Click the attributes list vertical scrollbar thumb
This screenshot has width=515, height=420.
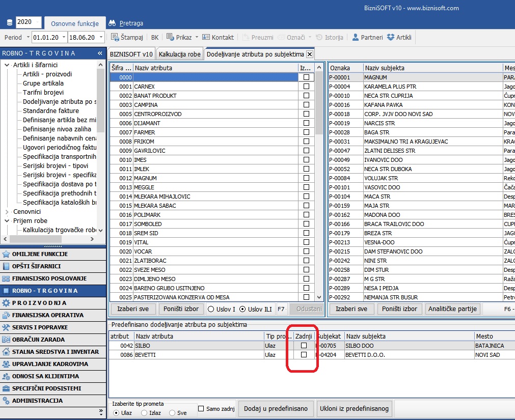(x=318, y=104)
